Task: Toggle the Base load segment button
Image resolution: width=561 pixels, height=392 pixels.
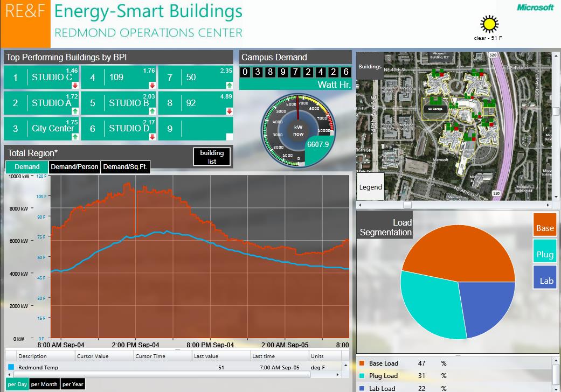Action: click(545, 225)
